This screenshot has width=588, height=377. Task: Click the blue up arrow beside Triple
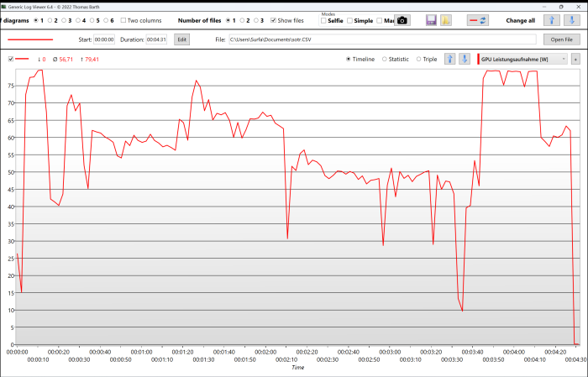450,59
